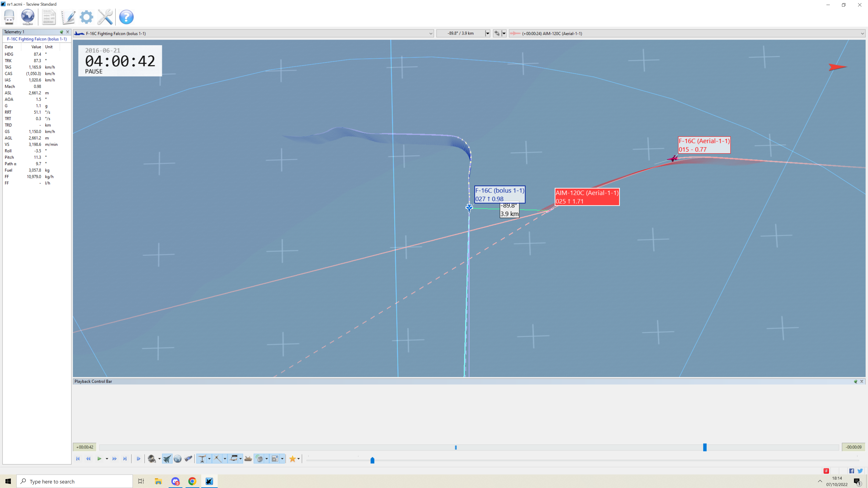Click the F-16C (Aerial-1-1) label

click(x=704, y=145)
